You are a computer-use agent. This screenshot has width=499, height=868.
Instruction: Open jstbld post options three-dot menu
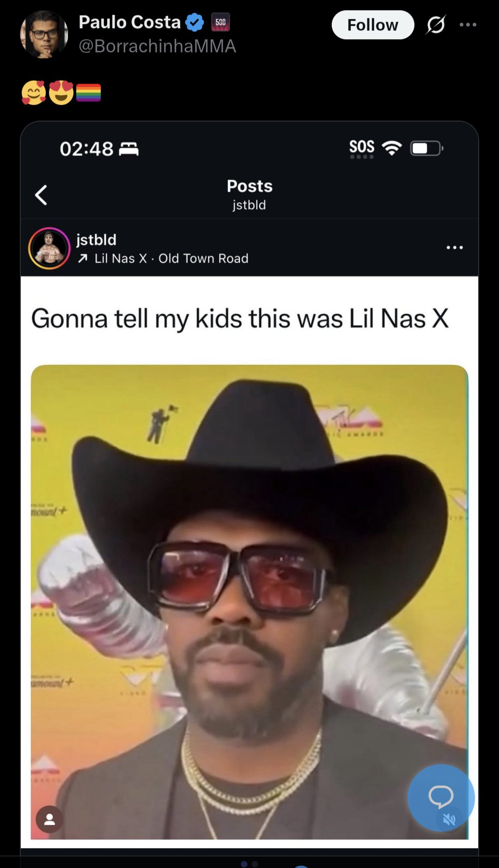(455, 248)
